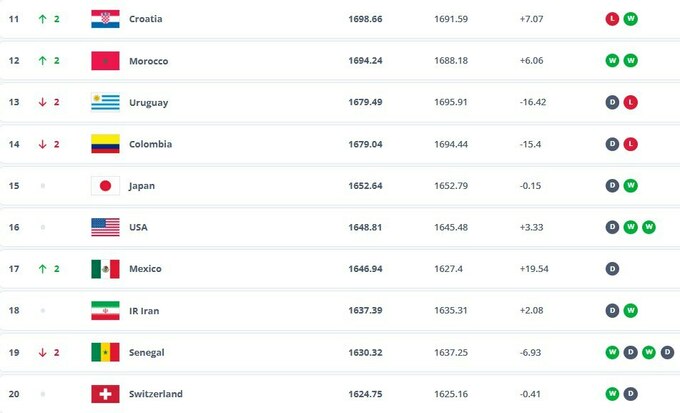Click Colombia's down arrow rank indicator

(43, 144)
